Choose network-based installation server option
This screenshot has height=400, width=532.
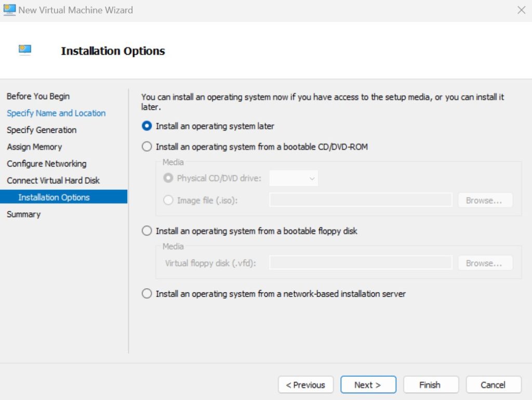(147, 294)
